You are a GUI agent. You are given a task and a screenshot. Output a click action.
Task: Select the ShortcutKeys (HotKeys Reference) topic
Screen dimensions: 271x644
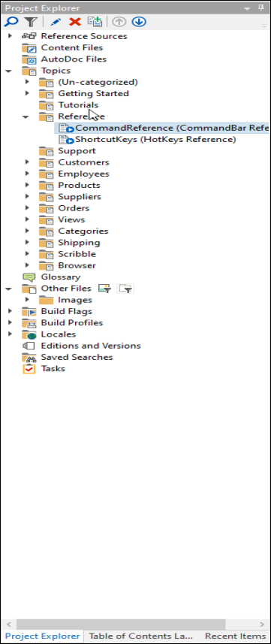(x=155, y=140)
